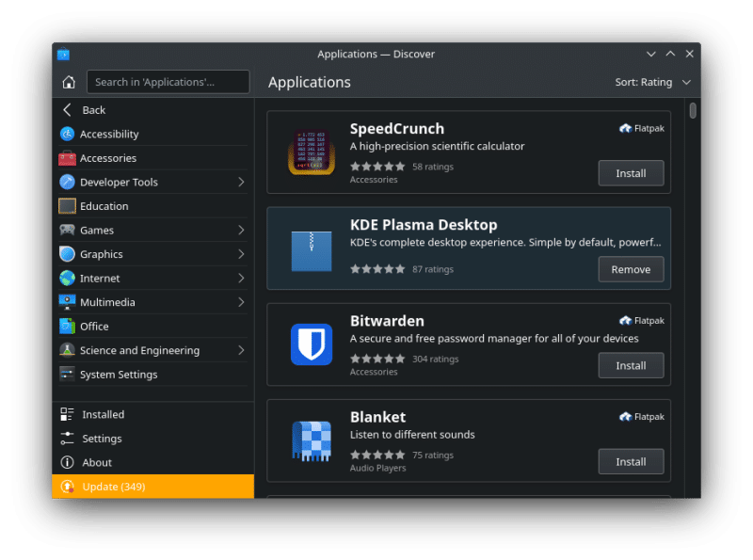Click the Home icon button
The width and height of the screenshot is (753, 560).
coord(69,82)
